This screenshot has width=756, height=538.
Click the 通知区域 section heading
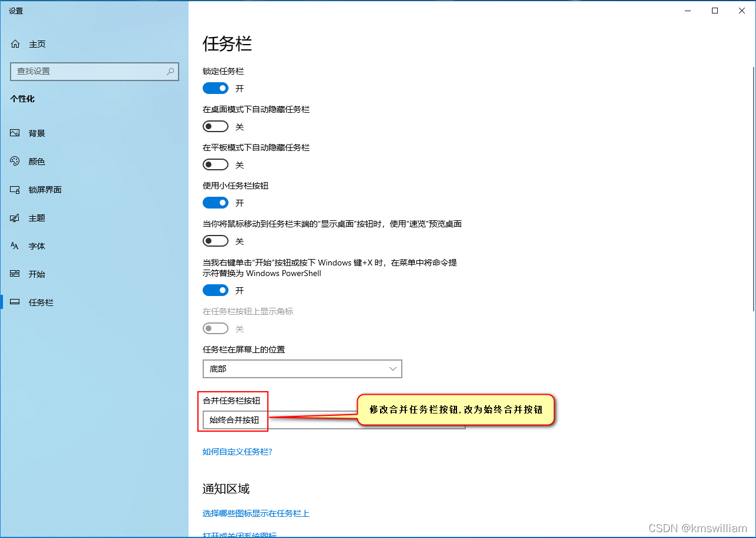point(226,489)
